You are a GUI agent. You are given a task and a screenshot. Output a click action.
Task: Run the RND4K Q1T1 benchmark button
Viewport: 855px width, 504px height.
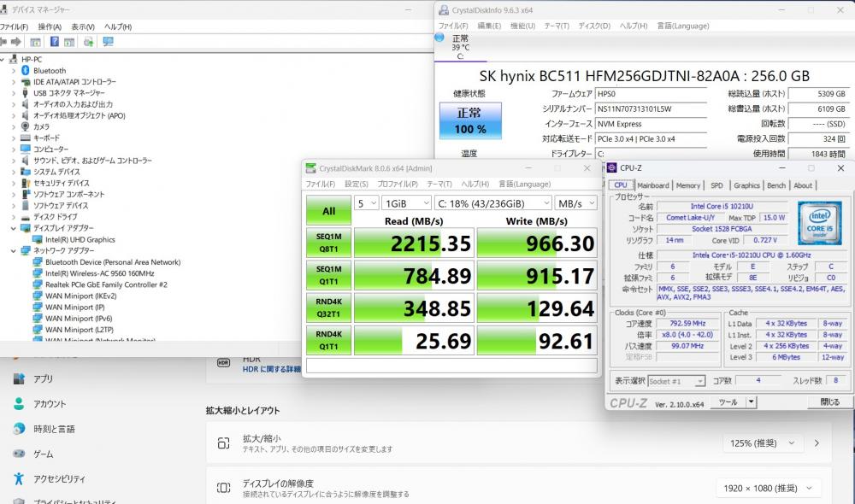click(x=329, y=341)
